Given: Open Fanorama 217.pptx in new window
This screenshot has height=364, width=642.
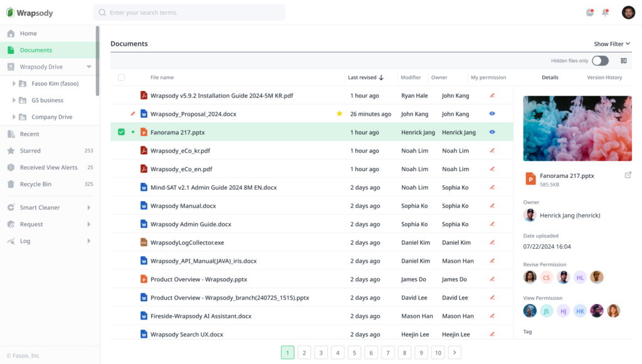Looking at the screenshot, I should (628, 175).
